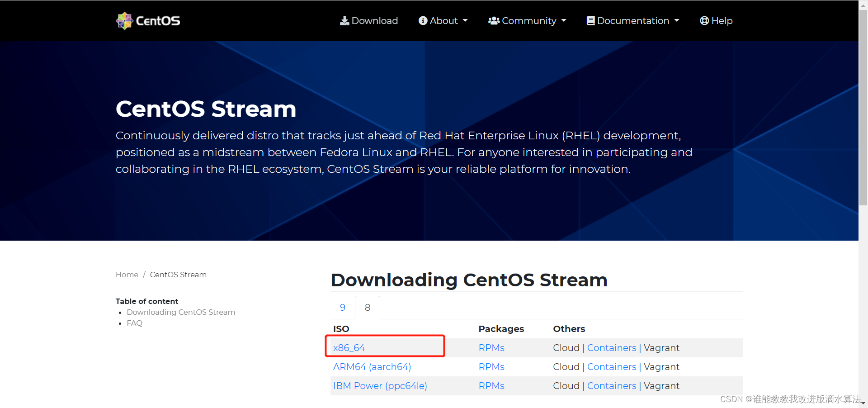The image size is (868, 408).
Task: Open RPMs for IBM Power row
Action: pos(491,385)
